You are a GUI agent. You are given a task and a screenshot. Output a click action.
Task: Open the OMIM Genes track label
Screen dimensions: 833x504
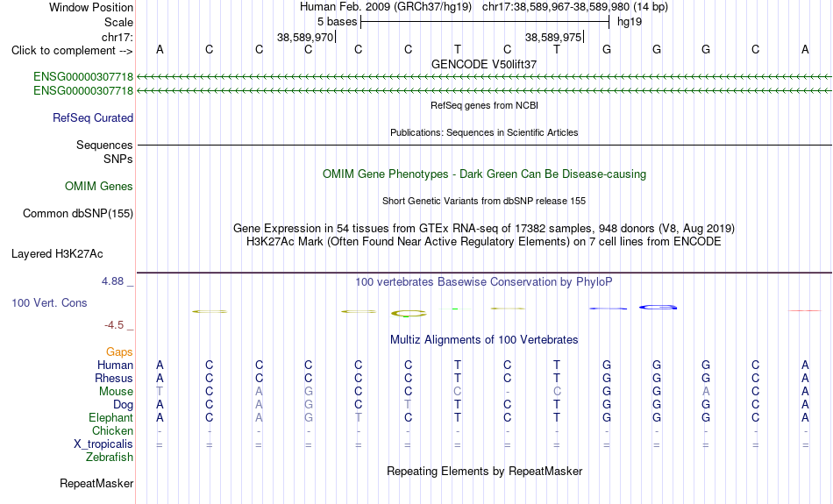(98, 187)
